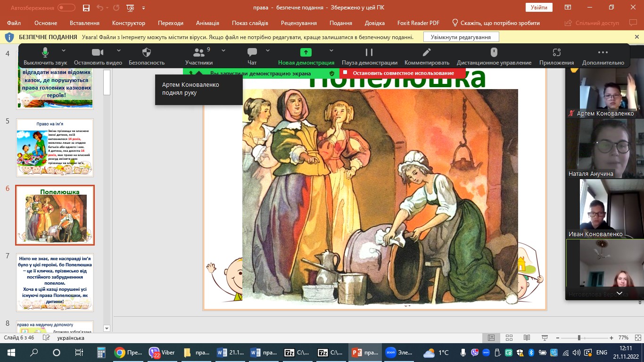This screenshot has height=362, width=644.
Task: Open Viber from the taskbar
Action: pos(162,353)
